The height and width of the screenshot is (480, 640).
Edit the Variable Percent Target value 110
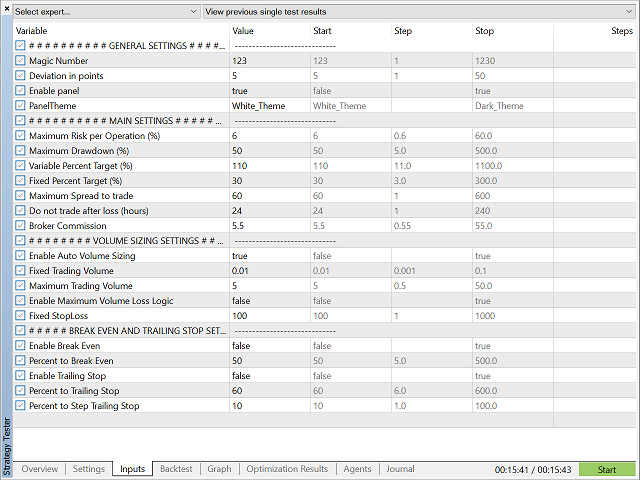[x=239, y=166]
